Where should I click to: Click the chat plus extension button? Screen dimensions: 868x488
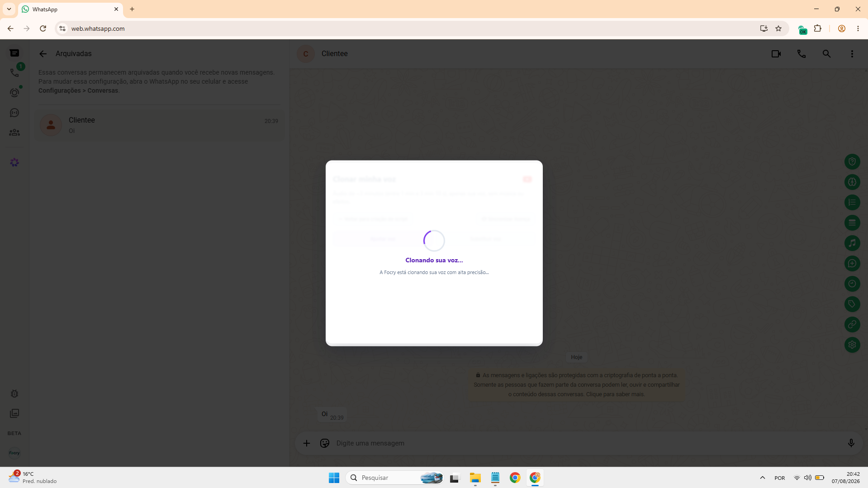[852, 263]
